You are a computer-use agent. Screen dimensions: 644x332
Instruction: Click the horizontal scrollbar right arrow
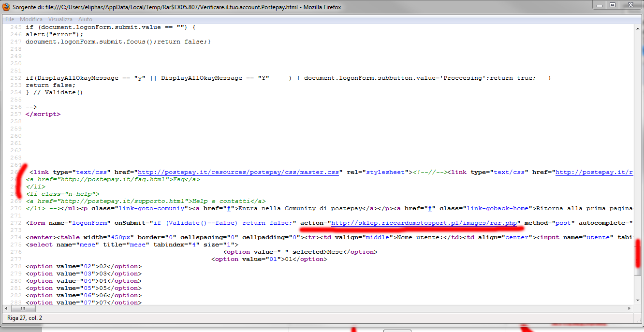pyautogui.click(x=629, y=308)
